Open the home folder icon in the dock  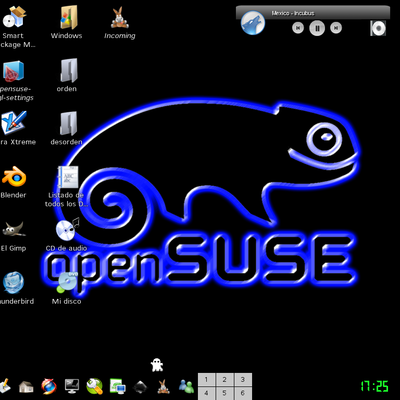click(x=26, y=387)
